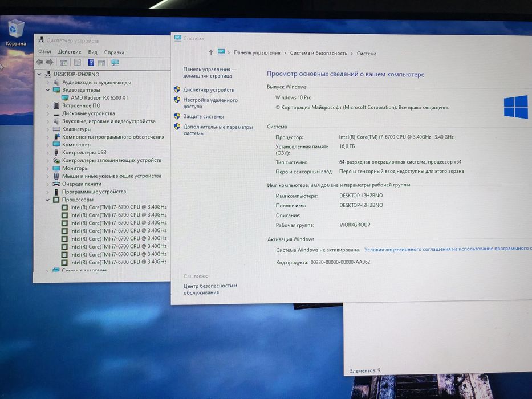This screenshot has height=399, width=532.
Task: Click the scan for hardware changes monitor icon
Action: pyautogui.click(x=115, y=63)
